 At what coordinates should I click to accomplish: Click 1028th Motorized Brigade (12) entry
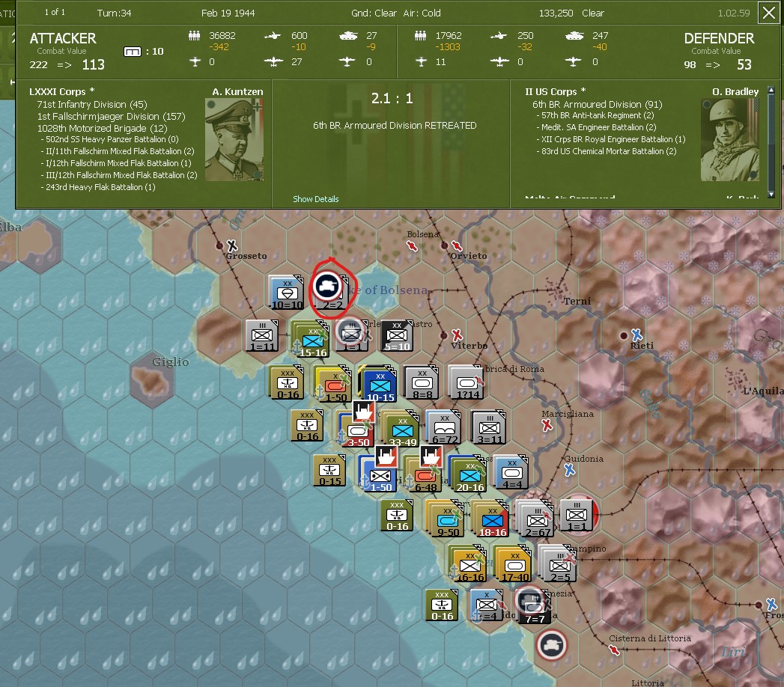[x=102, y=129]
